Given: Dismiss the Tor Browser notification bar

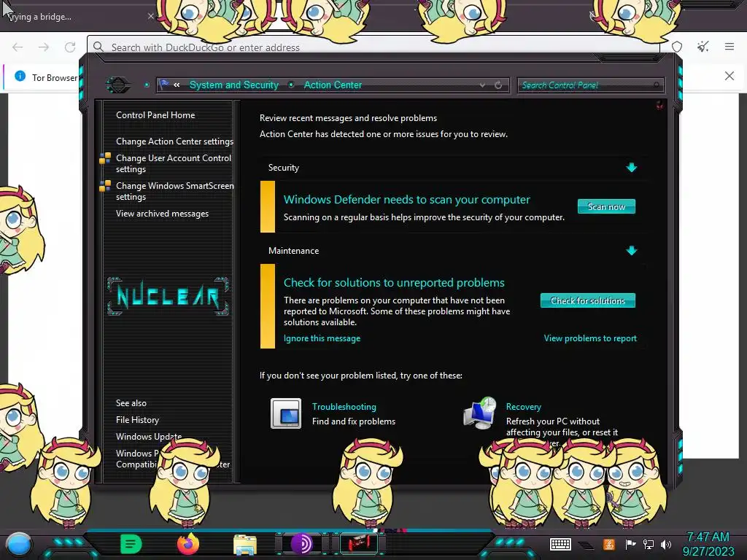Looking at the screenshot, I should point(729,76).
